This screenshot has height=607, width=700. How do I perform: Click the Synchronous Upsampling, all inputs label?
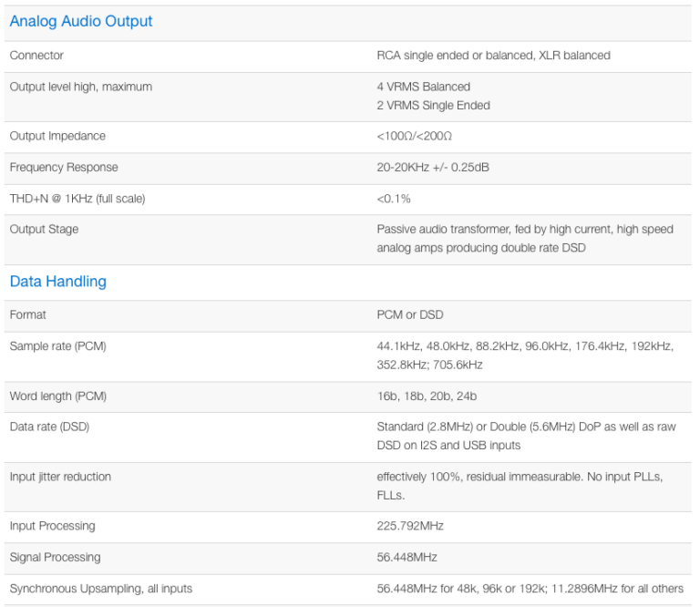101,589
